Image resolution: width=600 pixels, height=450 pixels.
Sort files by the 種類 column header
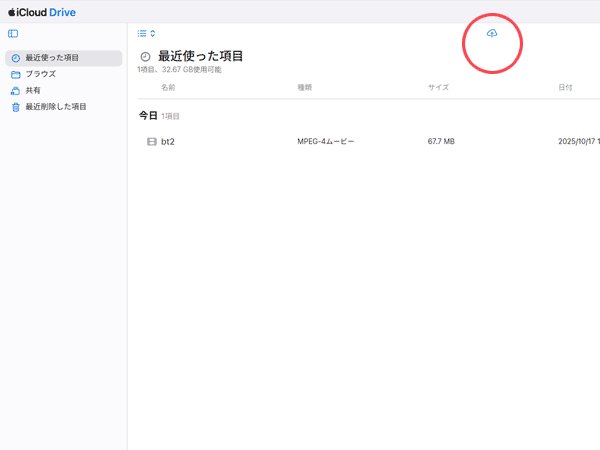(x=305, y=88)
